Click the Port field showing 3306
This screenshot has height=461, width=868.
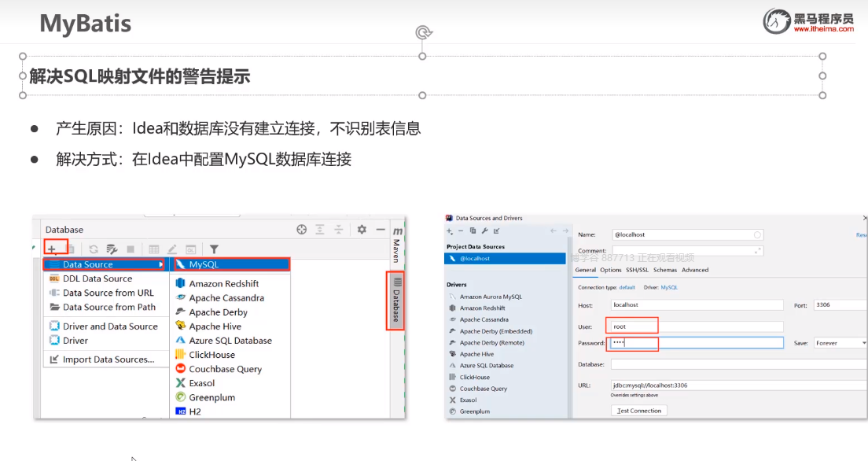coord(840,304)
